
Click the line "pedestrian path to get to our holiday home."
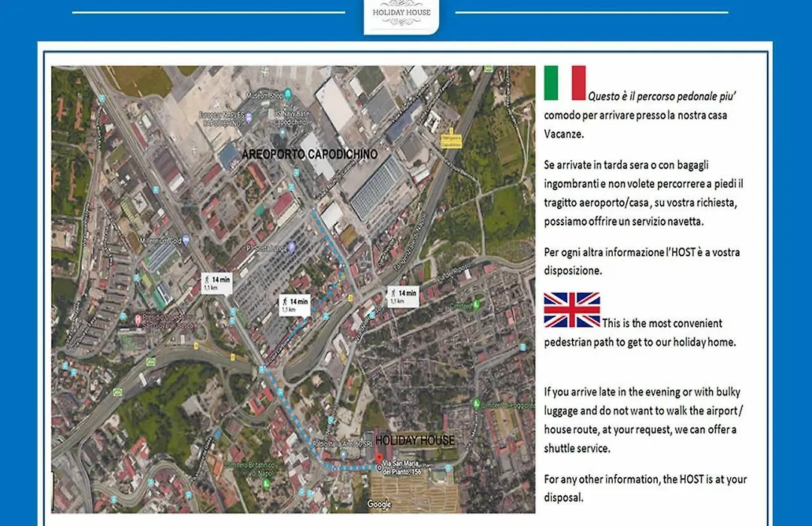tap(640, 342)
